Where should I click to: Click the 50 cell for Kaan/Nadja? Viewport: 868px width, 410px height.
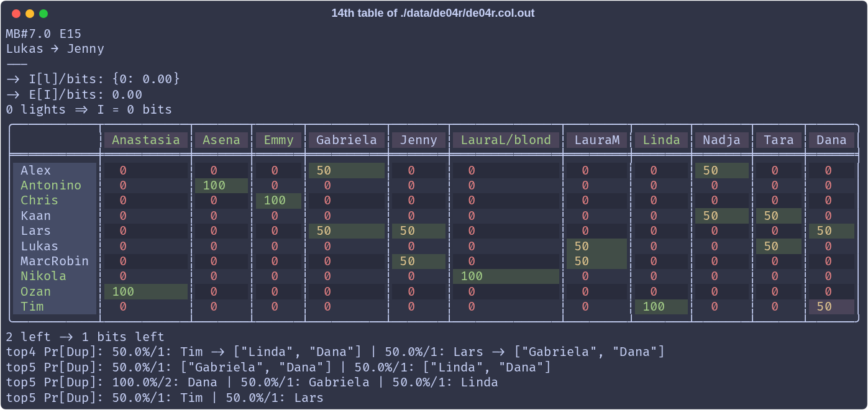722,216
